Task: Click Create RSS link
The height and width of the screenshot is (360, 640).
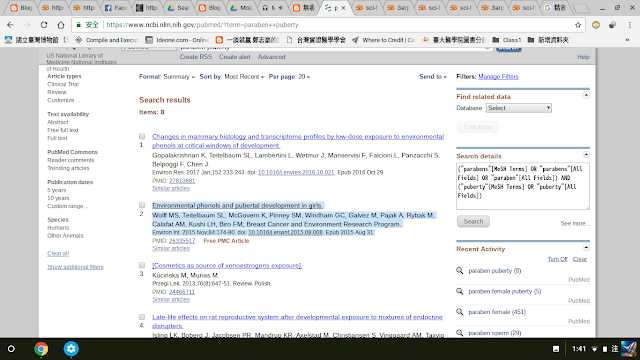Action: pos(196,57)
